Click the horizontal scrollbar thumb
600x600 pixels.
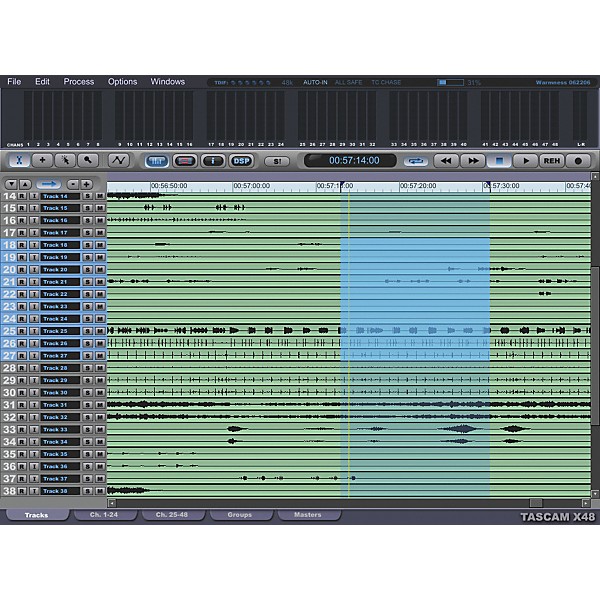click(x=536, y=503)
